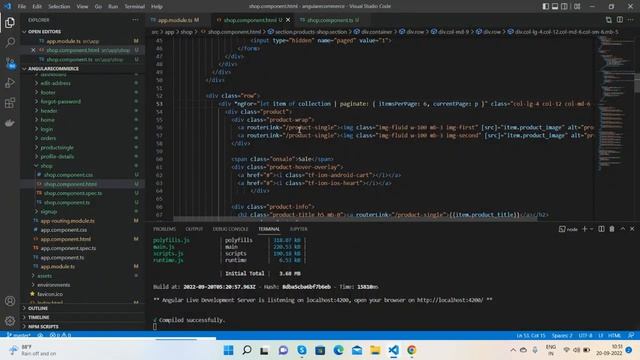Viewport: 640px width, 360px height.
Task: Open the editor more actions ellipsis
Action: pyautogui.click(x=631, y=20)
